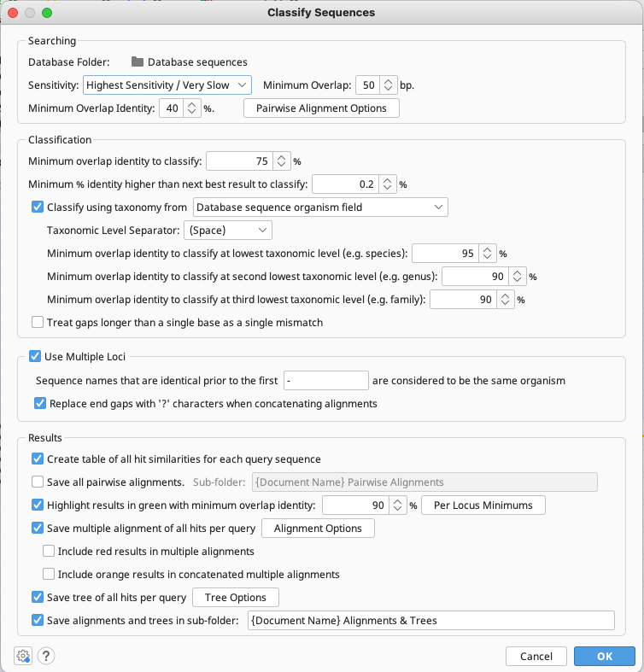Open the taxonomy source dropdown

(320, 207)
